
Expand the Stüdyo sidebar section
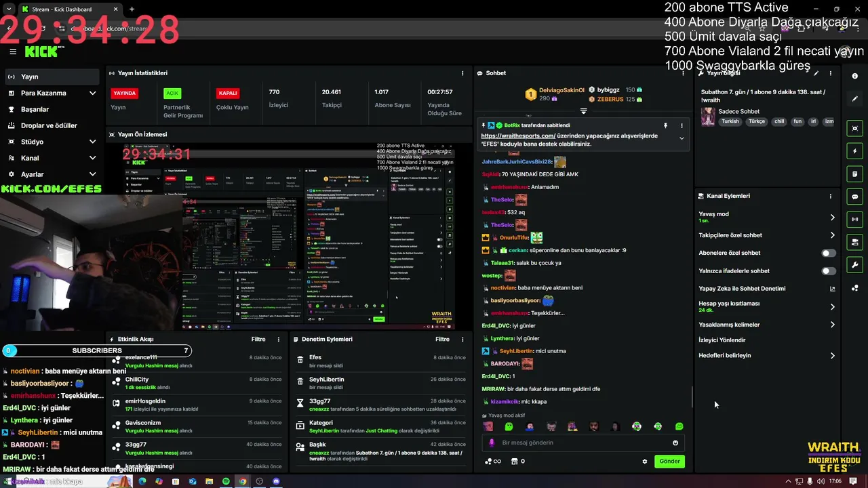[93, 142]
